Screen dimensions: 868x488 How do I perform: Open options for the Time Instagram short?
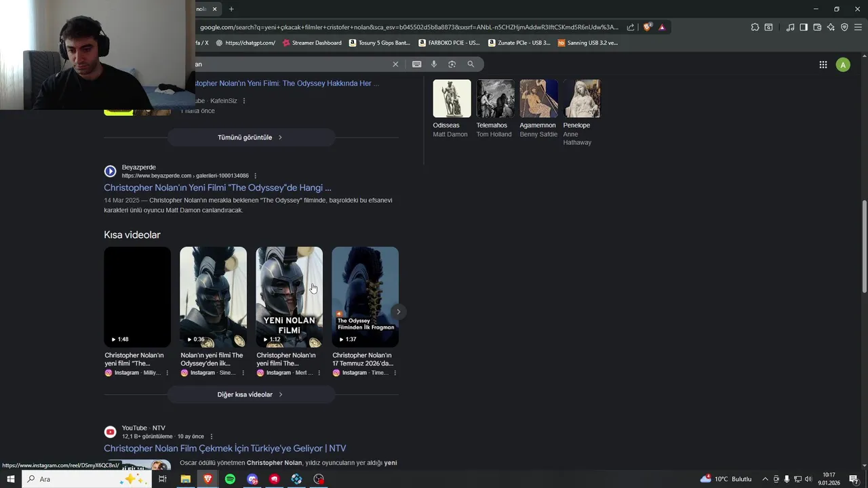click(x=395, y=373)
